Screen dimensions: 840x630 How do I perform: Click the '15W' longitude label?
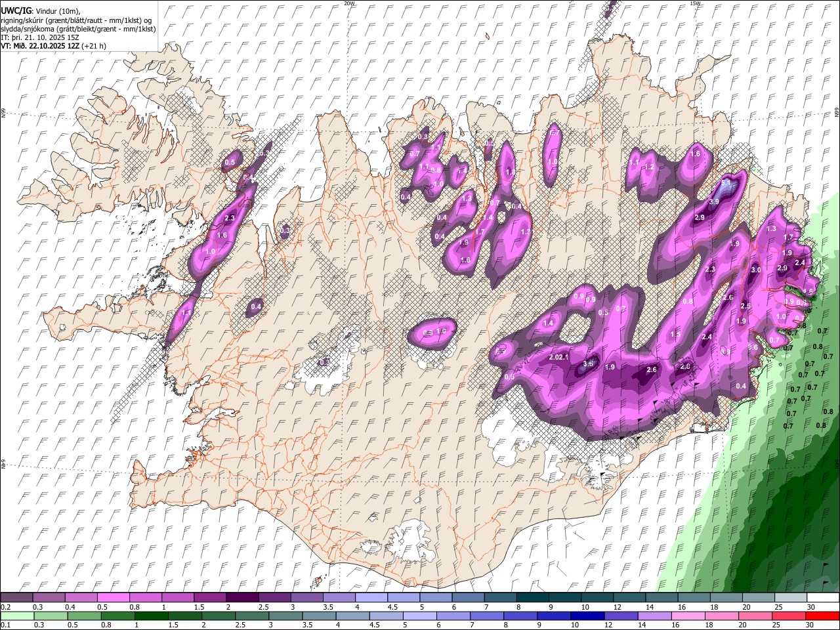695,3
